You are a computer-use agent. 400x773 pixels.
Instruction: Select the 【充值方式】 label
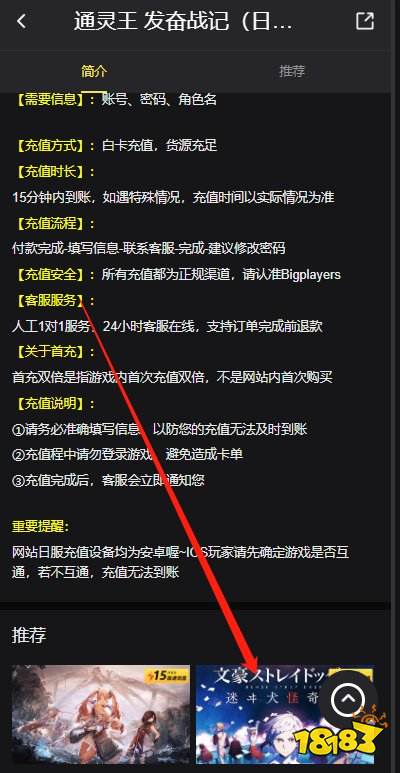click(x=50, y=146)
